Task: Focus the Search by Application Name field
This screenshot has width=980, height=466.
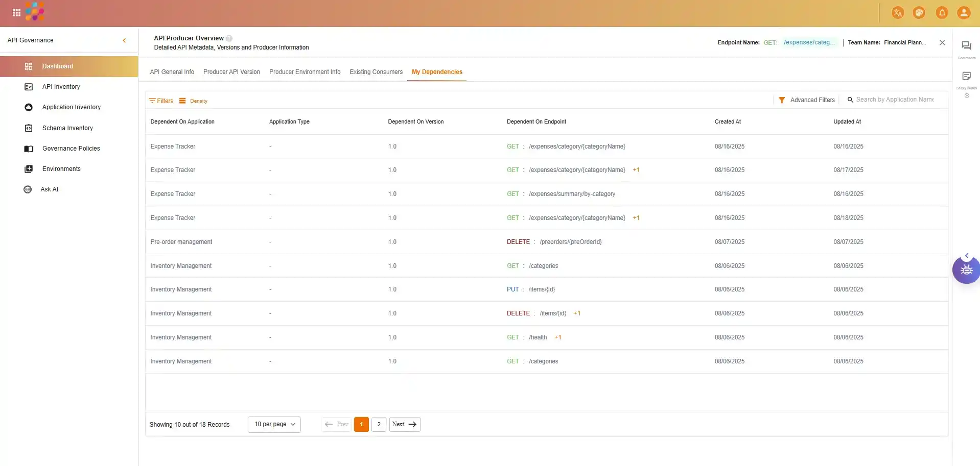Action: pos(894,100)
